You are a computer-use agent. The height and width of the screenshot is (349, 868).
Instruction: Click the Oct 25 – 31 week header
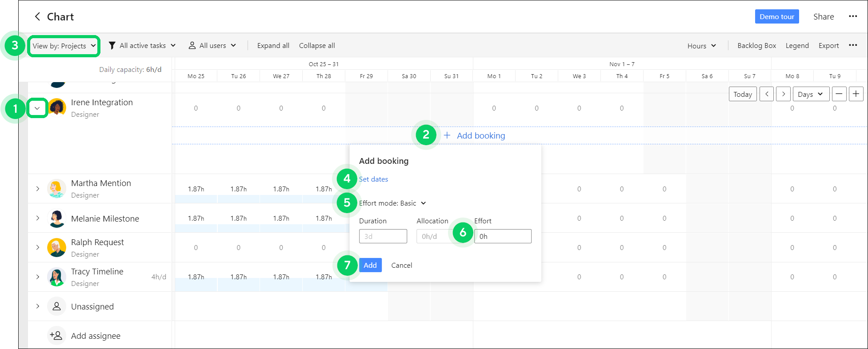[324, 64]
